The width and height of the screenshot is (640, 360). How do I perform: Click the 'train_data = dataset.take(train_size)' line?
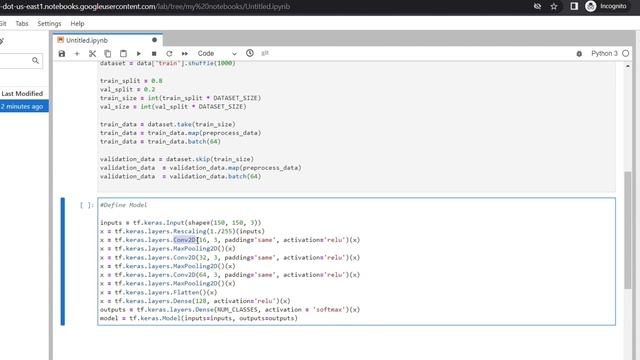pos(168,124)
